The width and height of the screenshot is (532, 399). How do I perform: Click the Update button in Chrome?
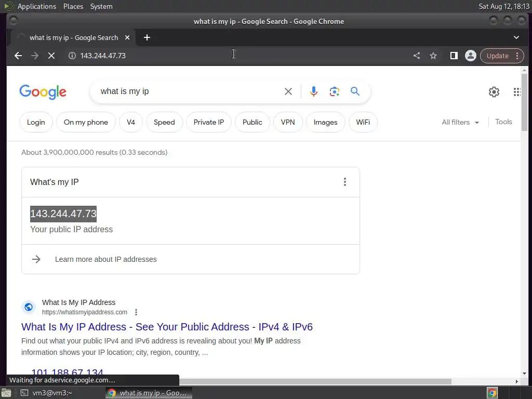497,56
